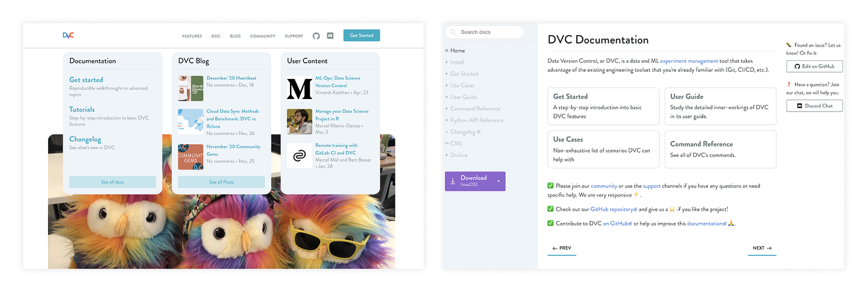Open CML link in docs sidebar
The image size is (868, 292).
click(456, 144)
